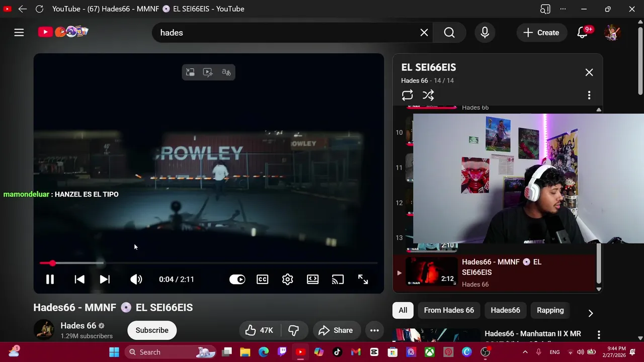Show more chips with right chevron
Viewport: 644px width, 362px height.
(591, 313)
